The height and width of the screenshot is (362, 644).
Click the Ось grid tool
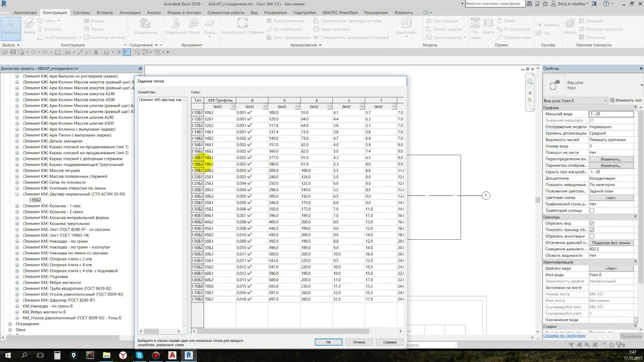(x=544, y=32)
